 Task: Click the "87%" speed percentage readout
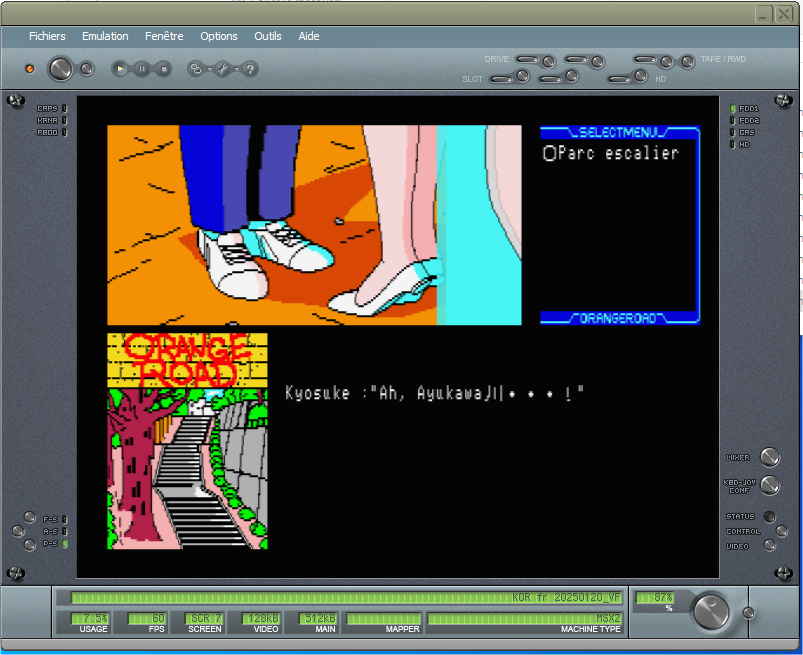pyautogui.click(x=655, y=598)
